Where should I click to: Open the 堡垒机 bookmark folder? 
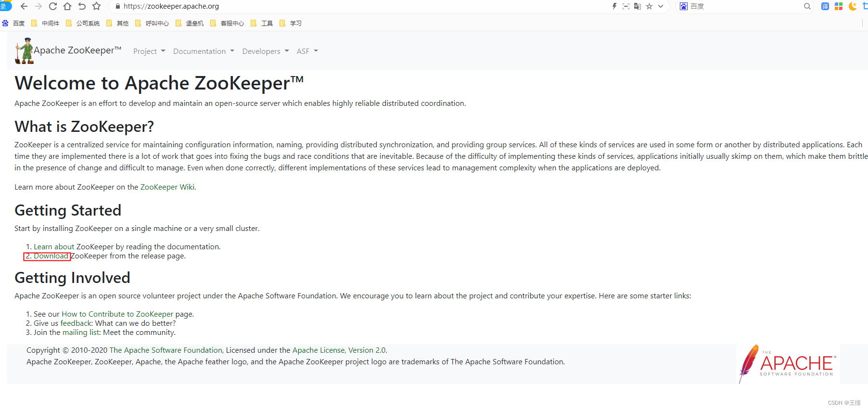pos(190,23)
